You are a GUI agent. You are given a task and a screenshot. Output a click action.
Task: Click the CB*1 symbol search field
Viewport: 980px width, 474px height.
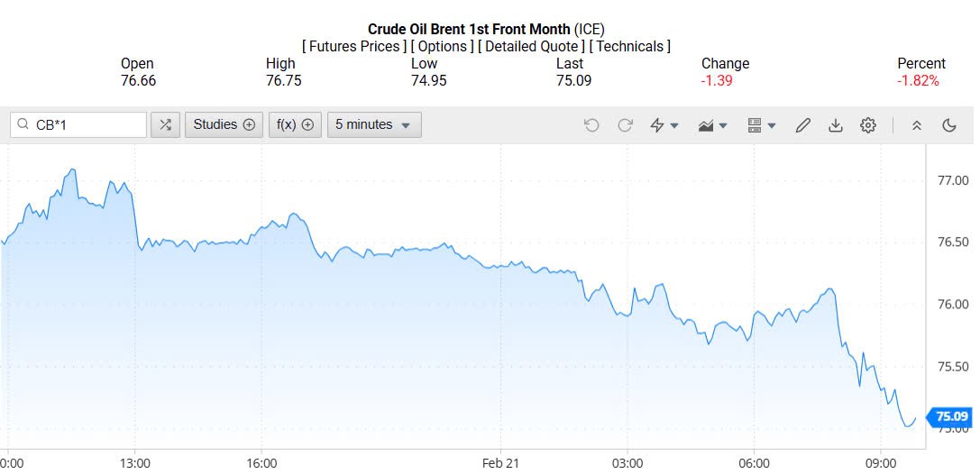click(86, 125)
